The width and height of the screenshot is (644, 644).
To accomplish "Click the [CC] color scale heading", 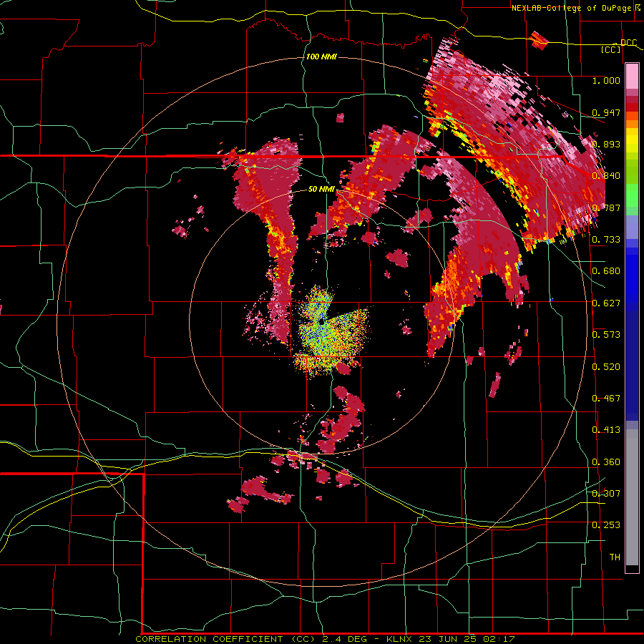I will (x=611, y=49).
